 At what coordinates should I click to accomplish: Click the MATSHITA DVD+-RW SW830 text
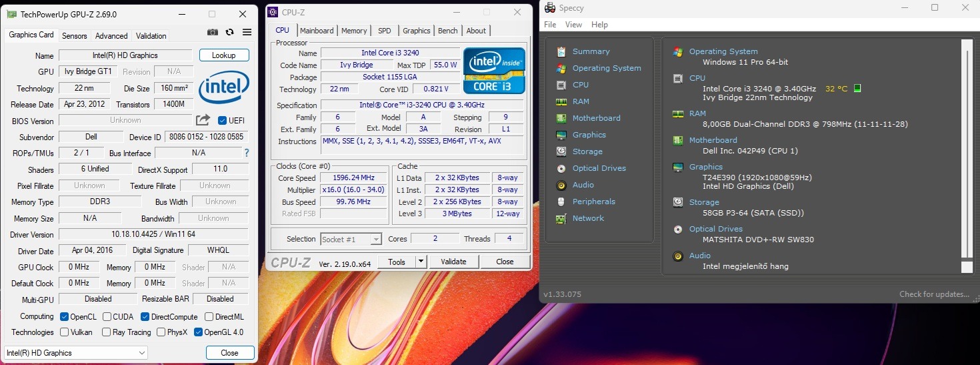[x=758, y=240]
